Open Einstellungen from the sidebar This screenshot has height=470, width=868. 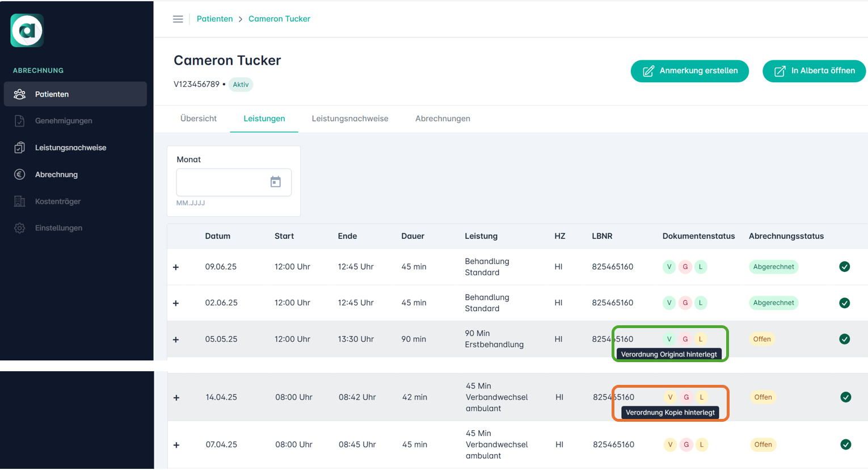(x=58, y=228)
